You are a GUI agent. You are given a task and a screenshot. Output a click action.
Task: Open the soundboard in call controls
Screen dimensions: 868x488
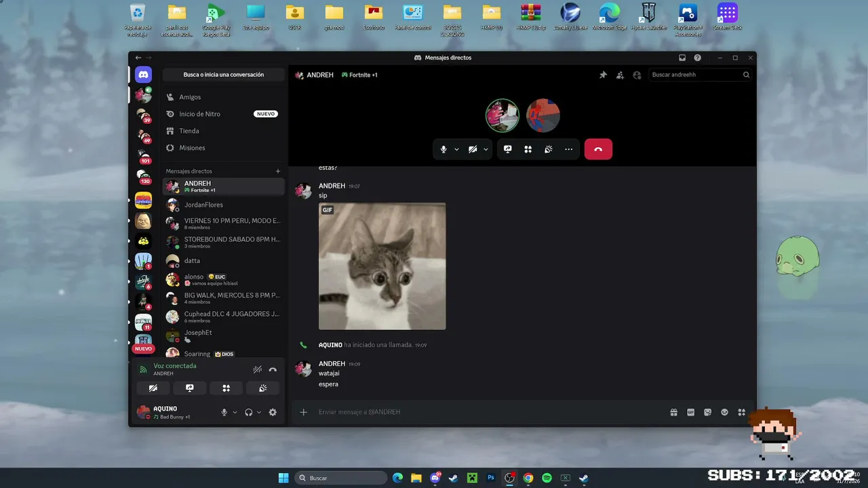548,149
